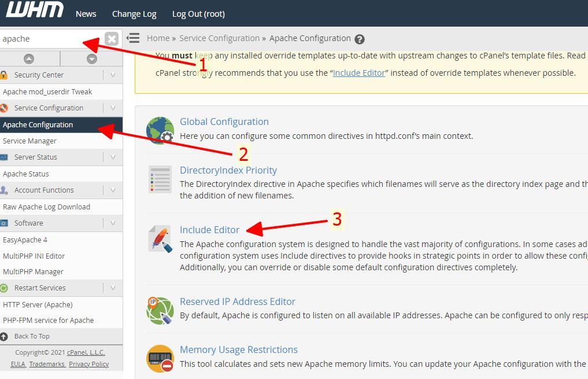588x379 pixels.
Task: Click the Memory Usage Restrictions icon
Action: point(160,359)
